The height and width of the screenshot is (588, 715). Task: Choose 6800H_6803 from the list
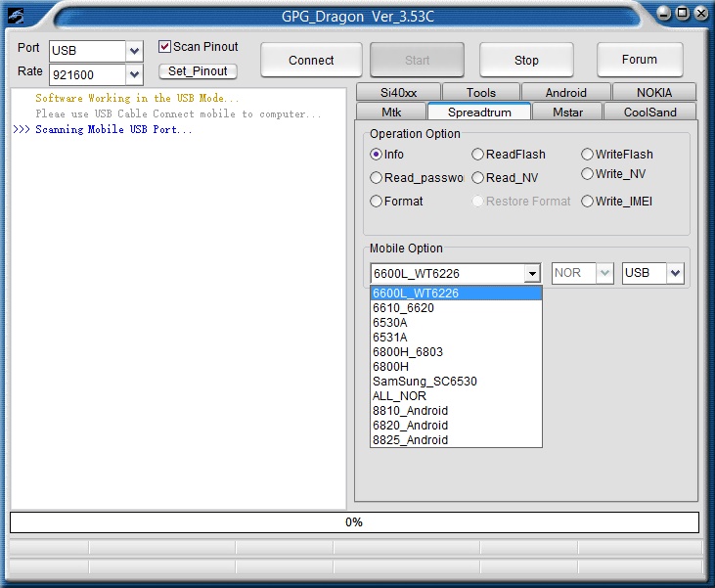pos(456,351)
